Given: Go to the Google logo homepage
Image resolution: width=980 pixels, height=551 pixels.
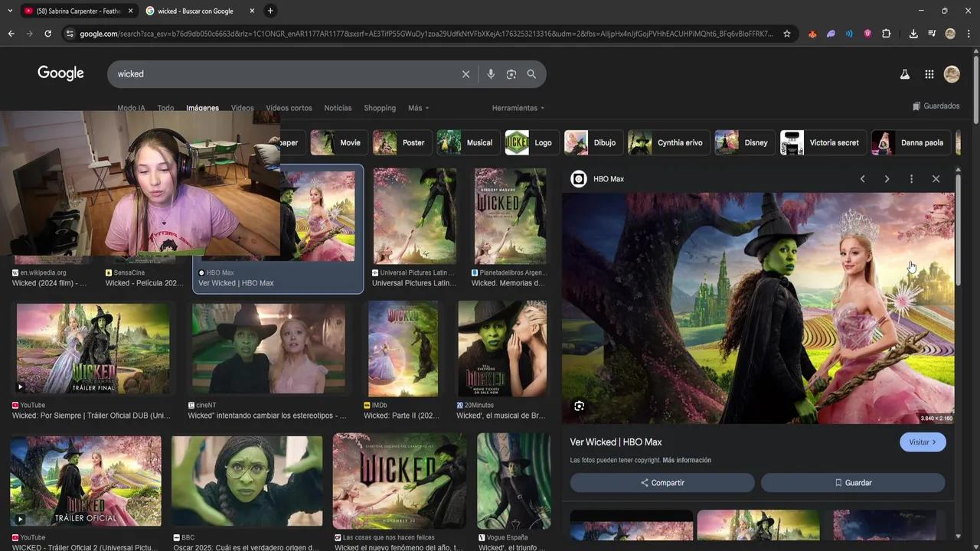Looking at the screenshot, I should 60,73.
